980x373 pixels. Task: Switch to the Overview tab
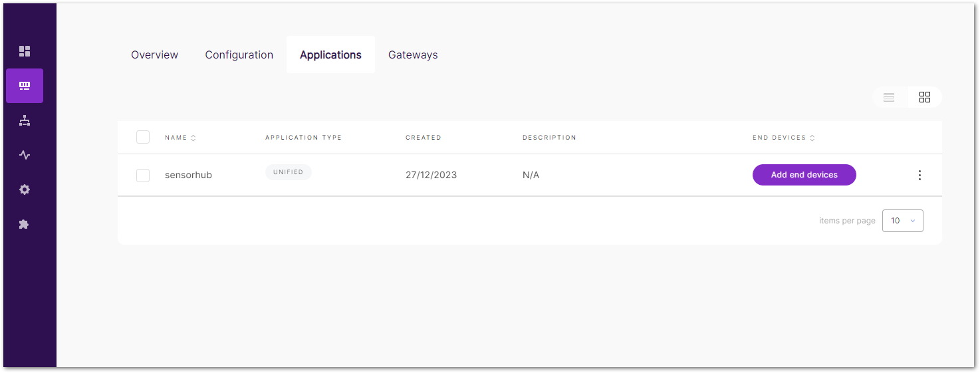[x=154, y=55]
